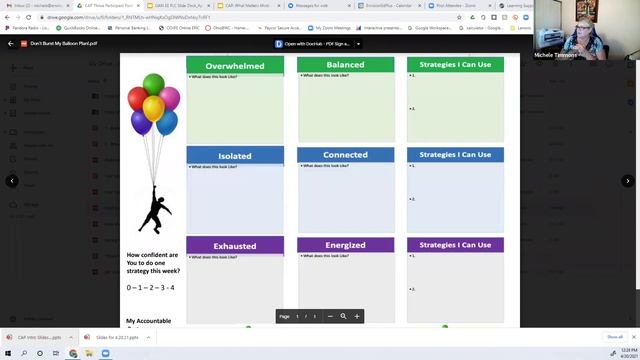Open the Pandora Radio bookmark
This screenshot has width=640, height=360.
click(x=27, y=28)
